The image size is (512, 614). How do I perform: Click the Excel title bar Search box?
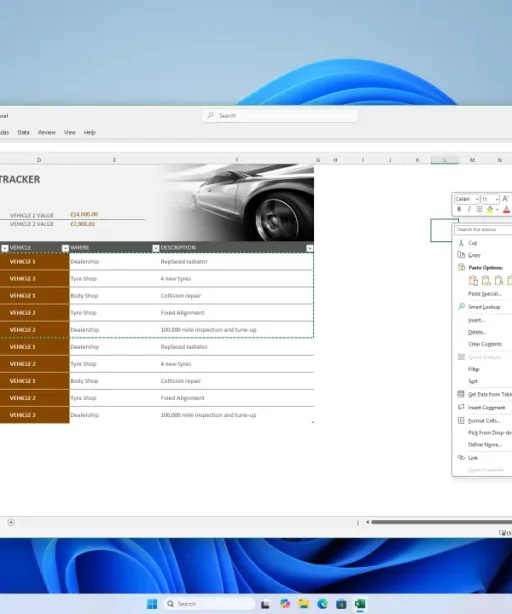[x=280, y=116]
